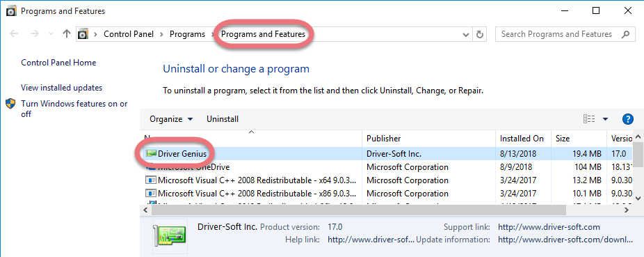This screenshot has height=257, width=644.
Task: Select the Microsoft OneDrive row
Action: tap(386, 167)
